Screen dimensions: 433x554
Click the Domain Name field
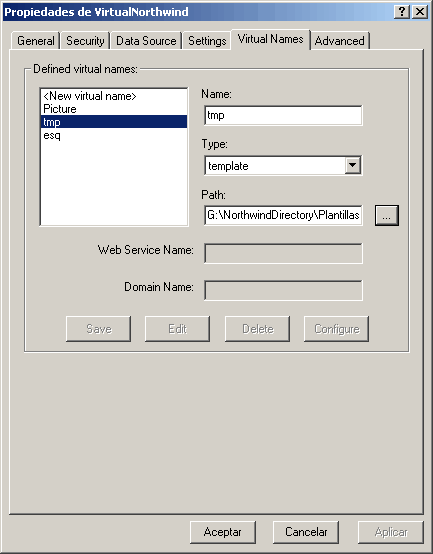(283, 290)
